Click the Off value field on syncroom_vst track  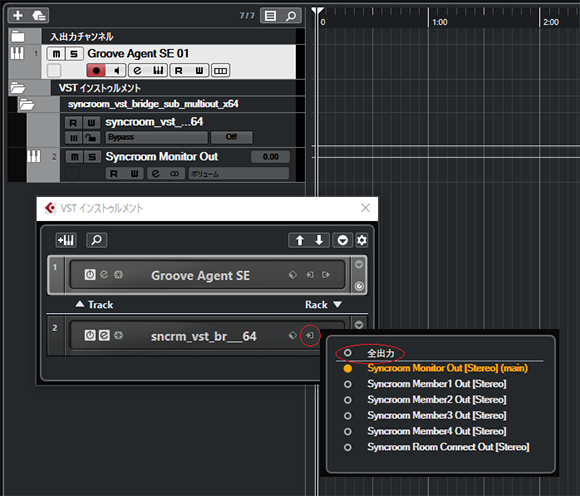tap(232, 137)
